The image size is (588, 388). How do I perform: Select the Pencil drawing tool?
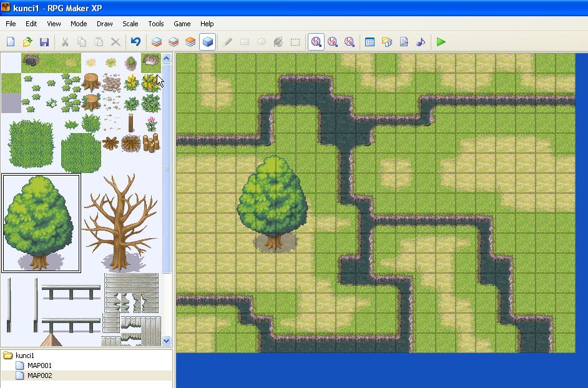pyautogui.click(x=227, y=42)
